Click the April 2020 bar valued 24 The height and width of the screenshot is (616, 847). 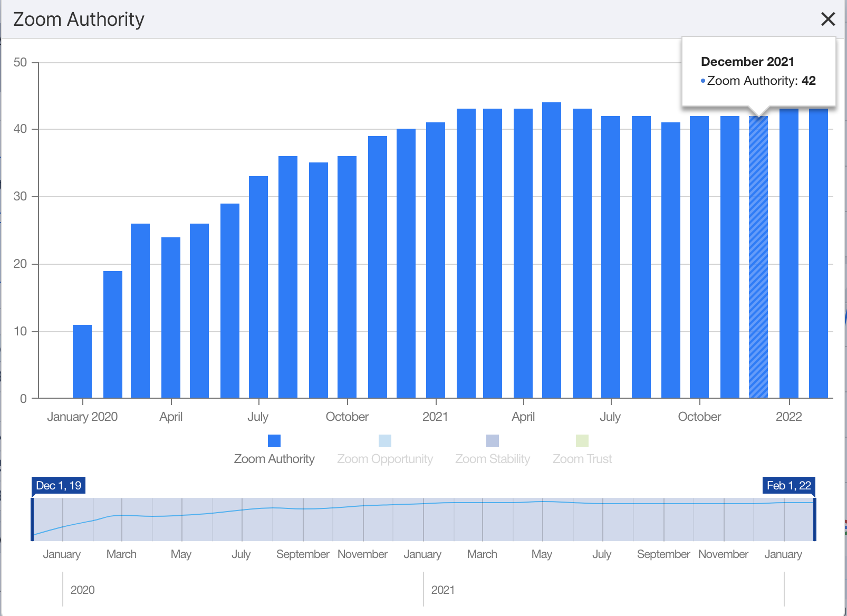[171, 318]
